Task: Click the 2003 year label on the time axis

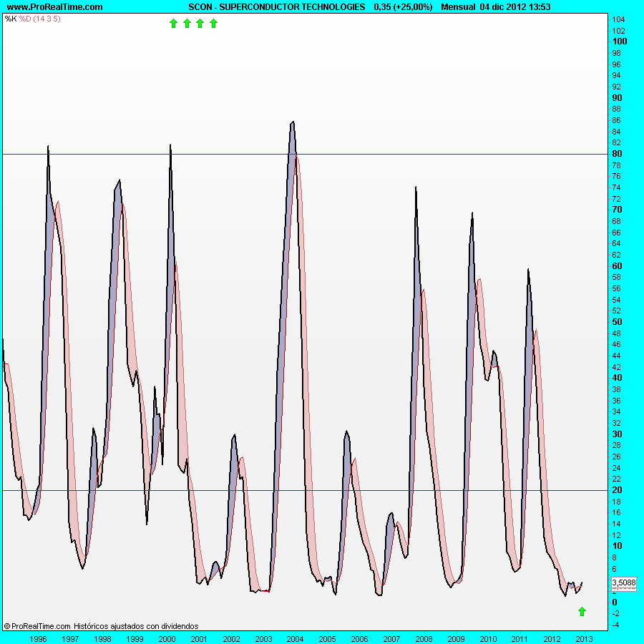Action: click(x=263, y=639)
